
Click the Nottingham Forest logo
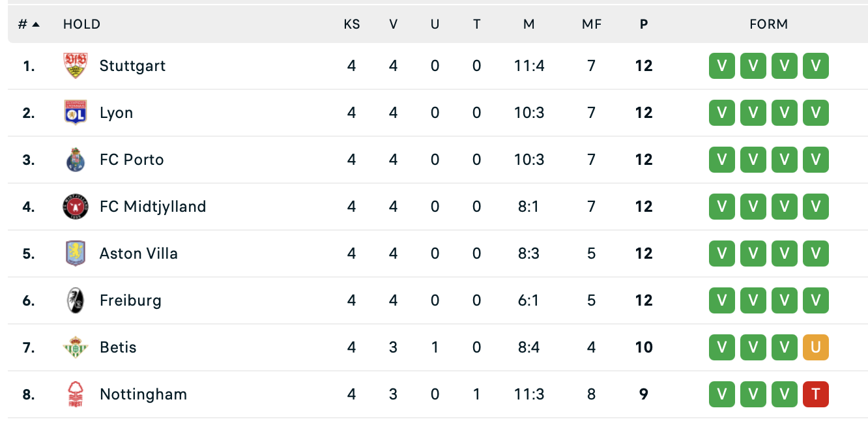[x=75, y=394]
